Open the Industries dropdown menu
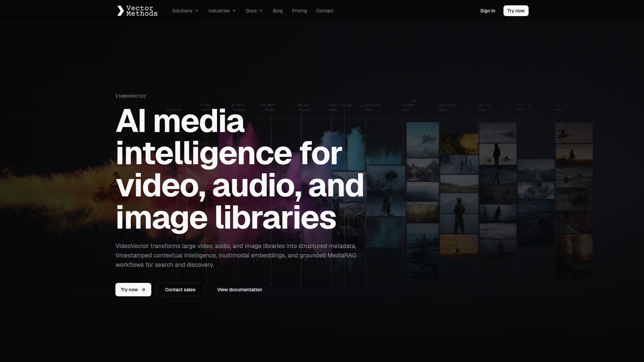This screenshot has height=362, width=644. (x=222, y=11)
